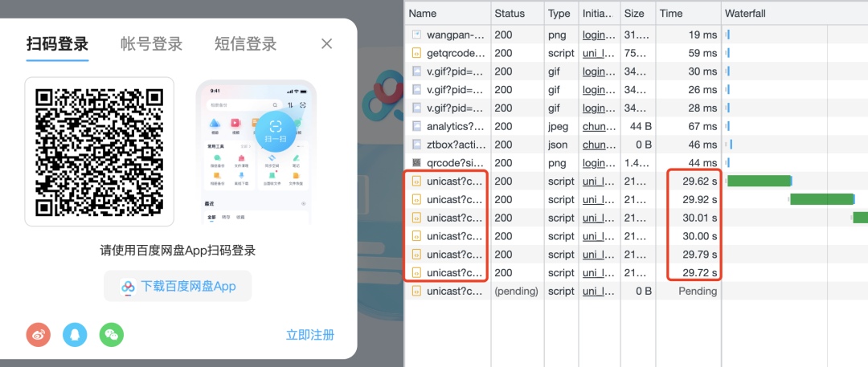Select the analytics? jpeg request

pos(637,126)
